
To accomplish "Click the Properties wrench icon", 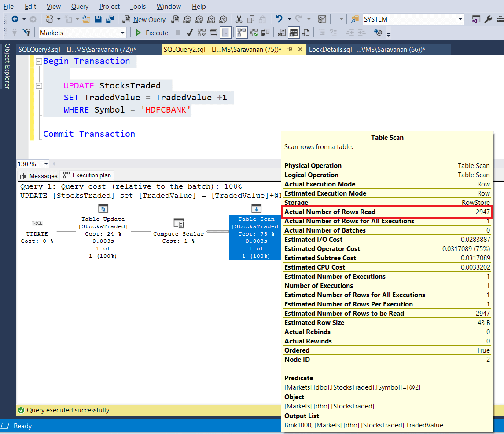I will click(x=488, y=19).
